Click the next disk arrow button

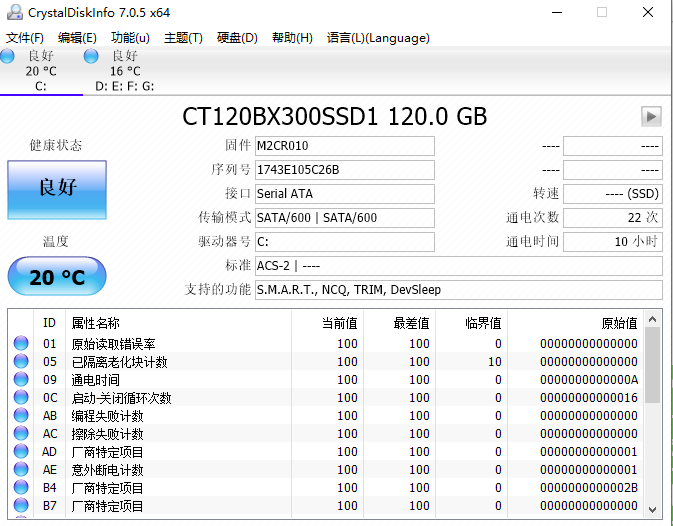[651, 116]
